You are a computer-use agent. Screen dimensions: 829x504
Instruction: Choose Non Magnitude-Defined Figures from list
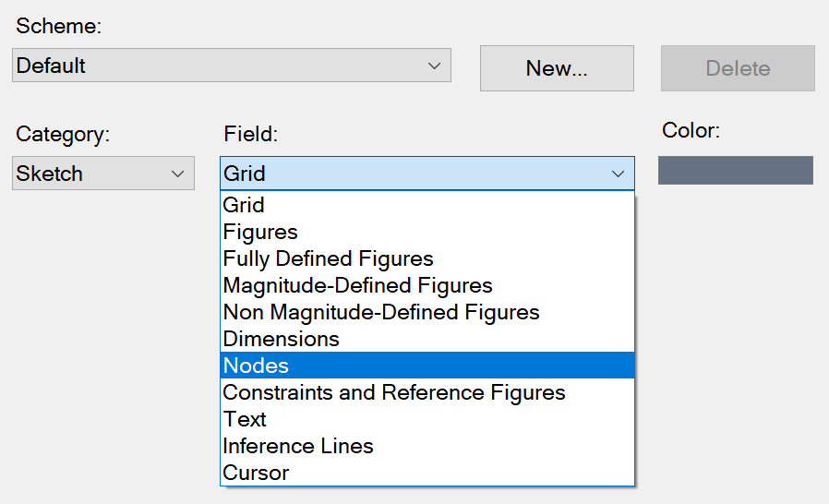point(380,312)
